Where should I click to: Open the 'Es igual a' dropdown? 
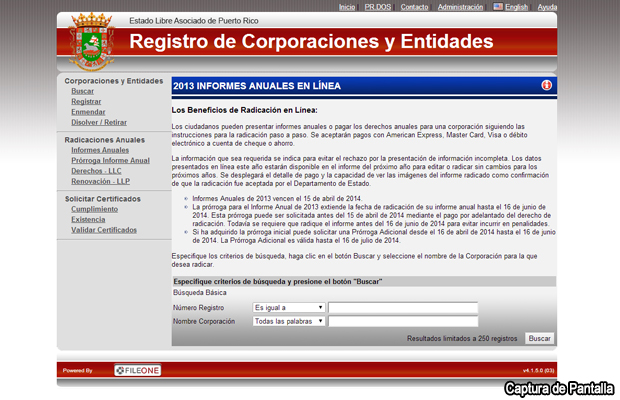click(288, 308)
